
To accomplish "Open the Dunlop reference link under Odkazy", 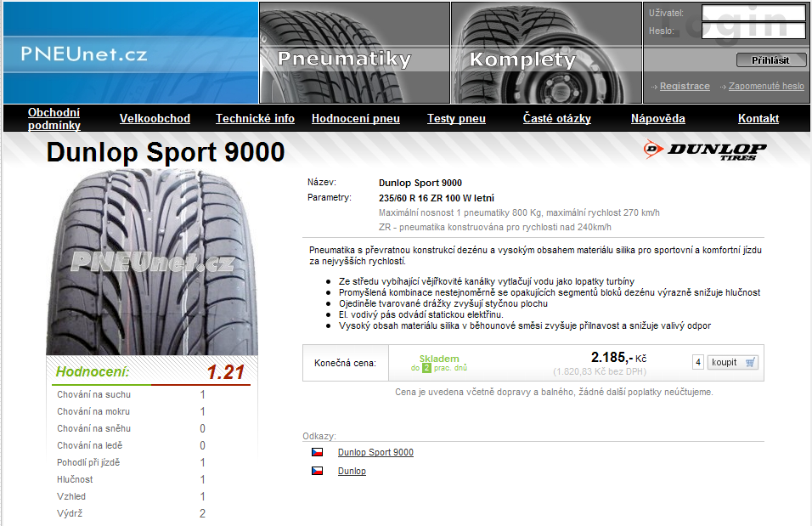I will coord(352,471).
